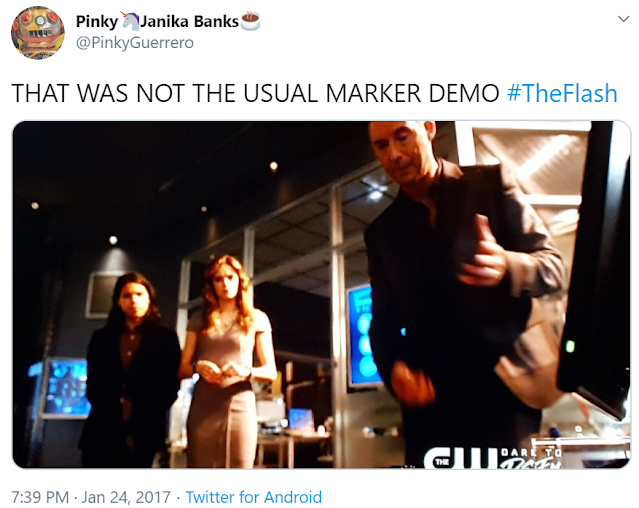Click the unicorn emoji in display name

130,21
